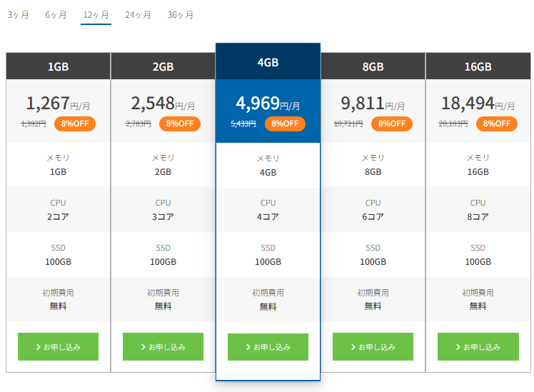Apply for the 2GB plan
The height and width of the screenshot is (392, 534).
point(163,346)
